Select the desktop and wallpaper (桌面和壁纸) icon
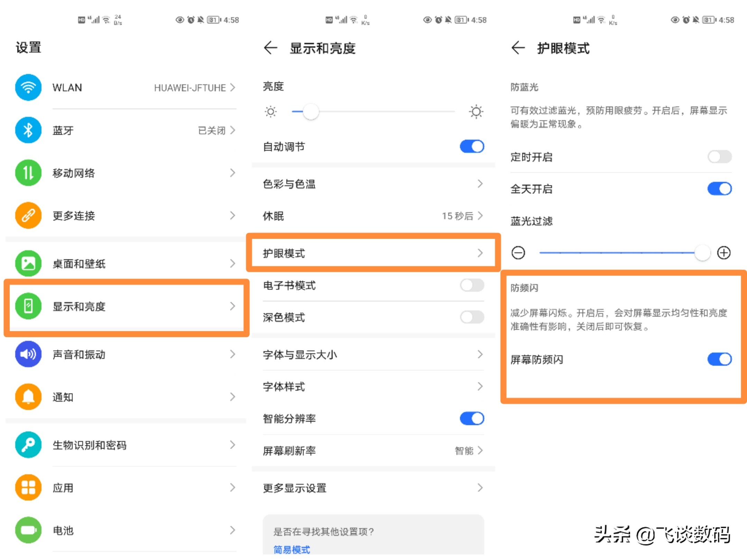This screenshot has height=560, width=747. tap(28, 263)
